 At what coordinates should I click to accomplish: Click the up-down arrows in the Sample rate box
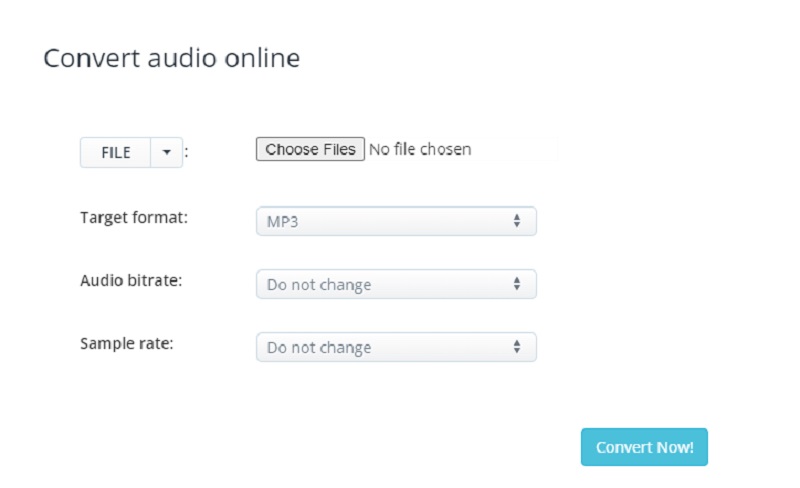click(517, 347)
